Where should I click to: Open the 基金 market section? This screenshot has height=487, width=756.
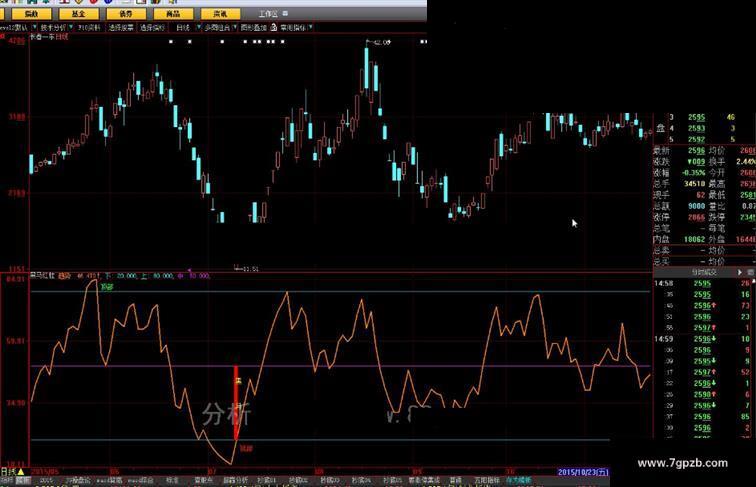[x=79, y=14]
